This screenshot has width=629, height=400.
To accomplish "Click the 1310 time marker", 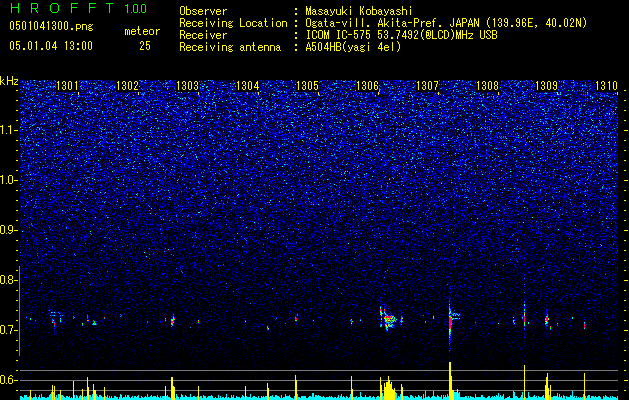I will click(606, 85).
